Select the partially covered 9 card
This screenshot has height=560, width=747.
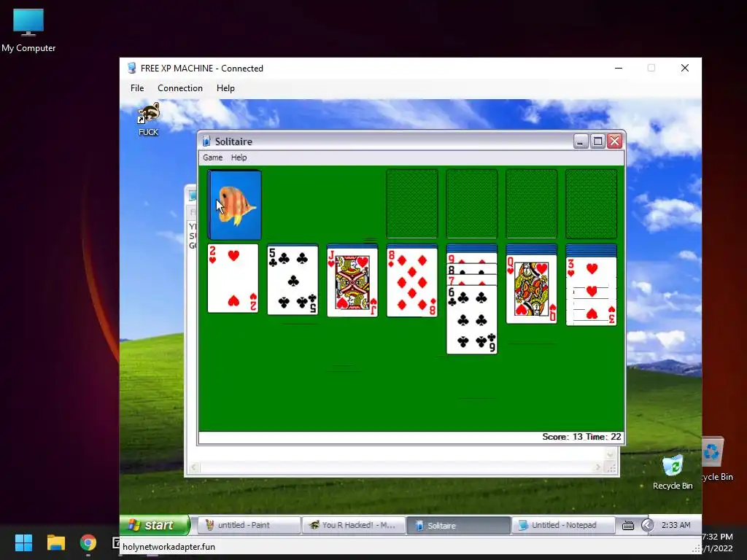coord(472,260)
